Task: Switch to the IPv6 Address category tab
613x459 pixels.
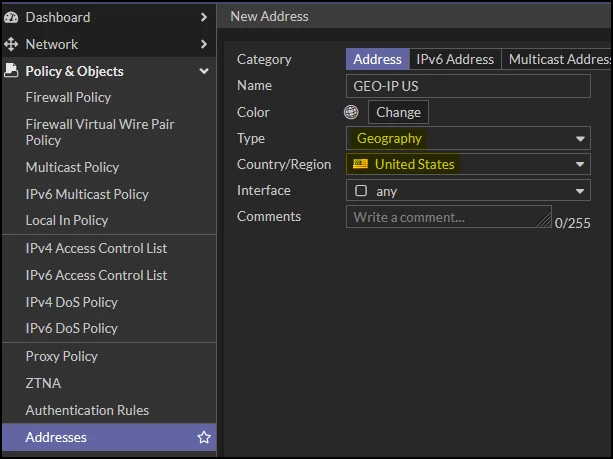Action: click(455, 59)
